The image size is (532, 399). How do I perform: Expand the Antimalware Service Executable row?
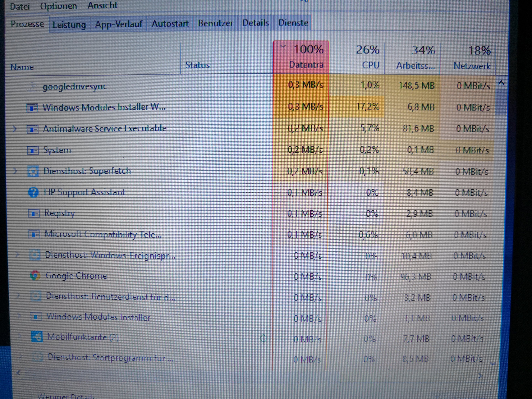coord(15,129)
